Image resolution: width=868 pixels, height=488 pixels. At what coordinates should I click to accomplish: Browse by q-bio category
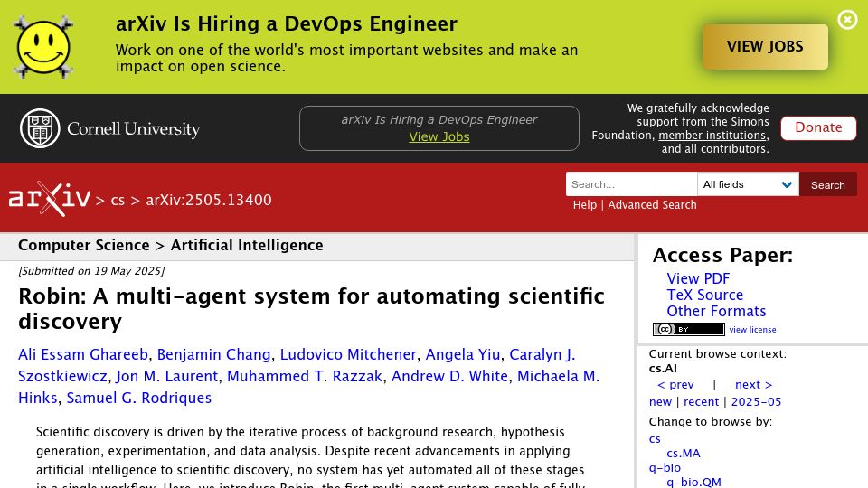665,468
